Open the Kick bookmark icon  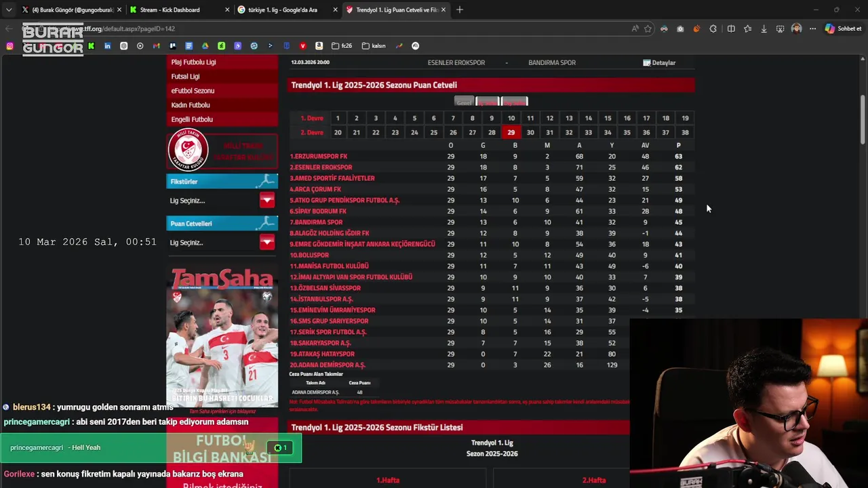pyautogui.click(x=91, y=46)
